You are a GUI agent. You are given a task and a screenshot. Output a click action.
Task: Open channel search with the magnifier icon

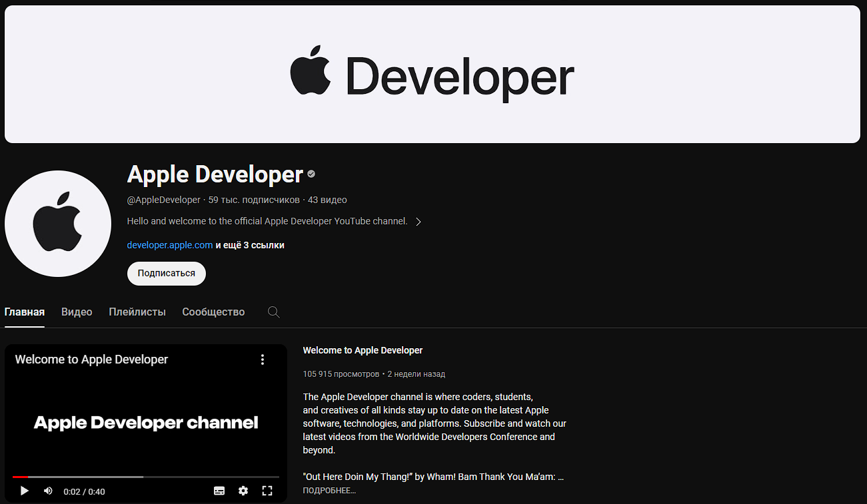(273, 312)
